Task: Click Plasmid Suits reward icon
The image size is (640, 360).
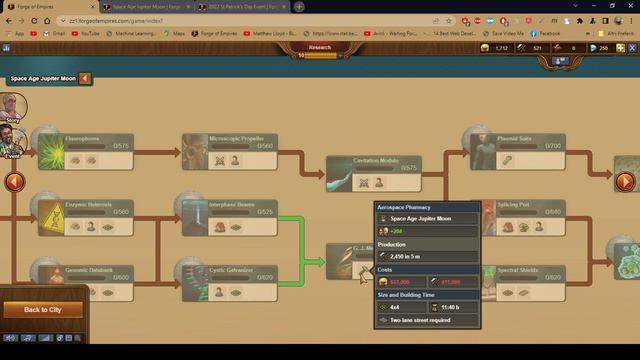Action: coord(507,160)
